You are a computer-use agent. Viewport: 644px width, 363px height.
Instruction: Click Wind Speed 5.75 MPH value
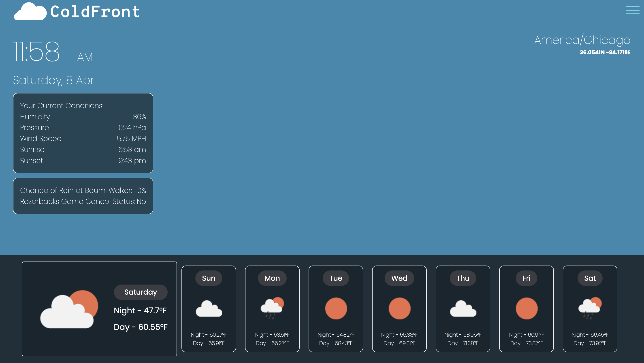pos(131,139)
